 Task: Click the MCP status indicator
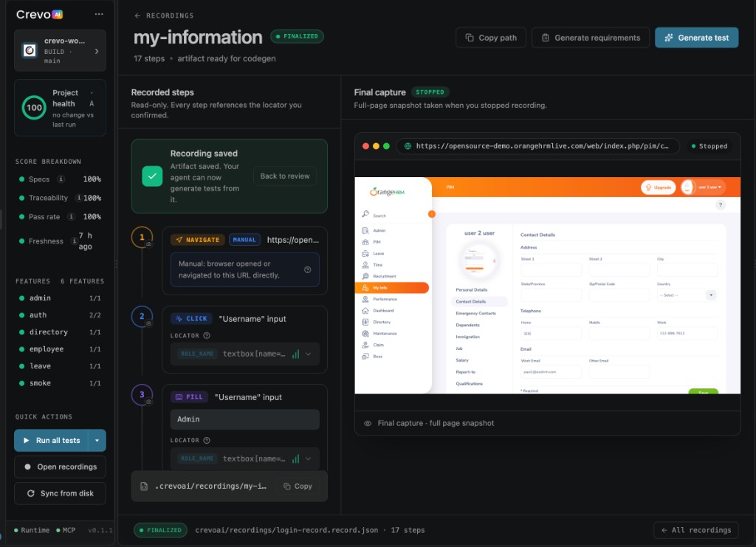coord(66,530)
